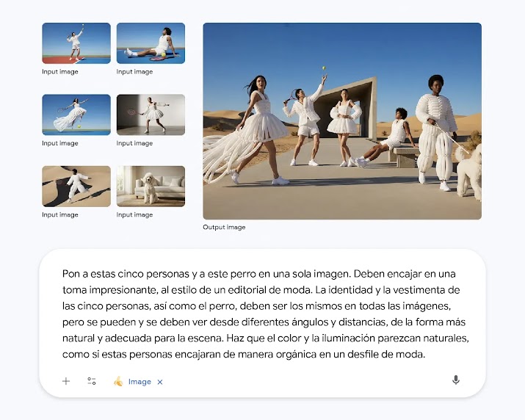The image size is (525, 420).
Task: Remove the Image chip with the X
Action: (160, 382)
